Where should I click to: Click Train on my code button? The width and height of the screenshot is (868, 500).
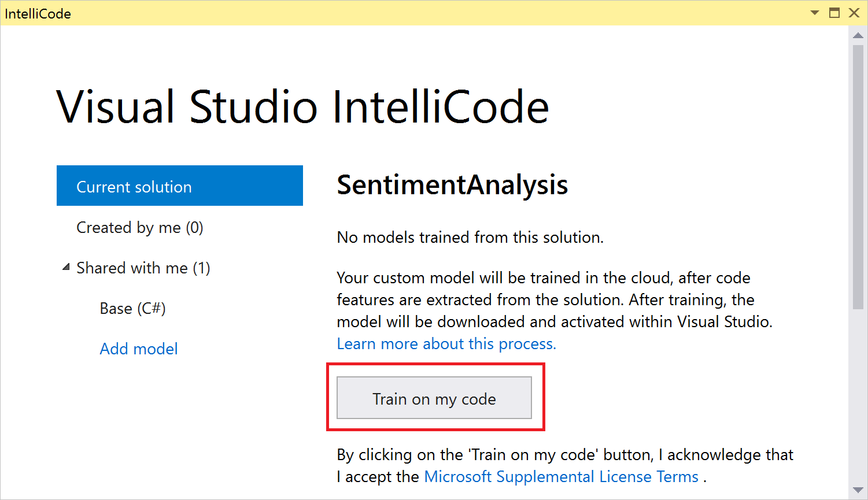(x=434, y=398)
